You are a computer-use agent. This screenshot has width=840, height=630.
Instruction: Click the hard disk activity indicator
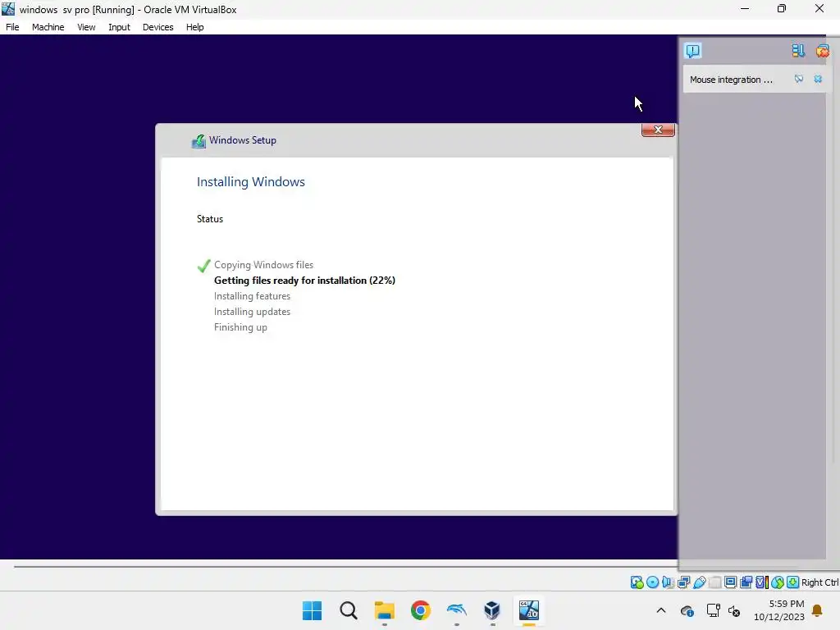click(637, 582)
